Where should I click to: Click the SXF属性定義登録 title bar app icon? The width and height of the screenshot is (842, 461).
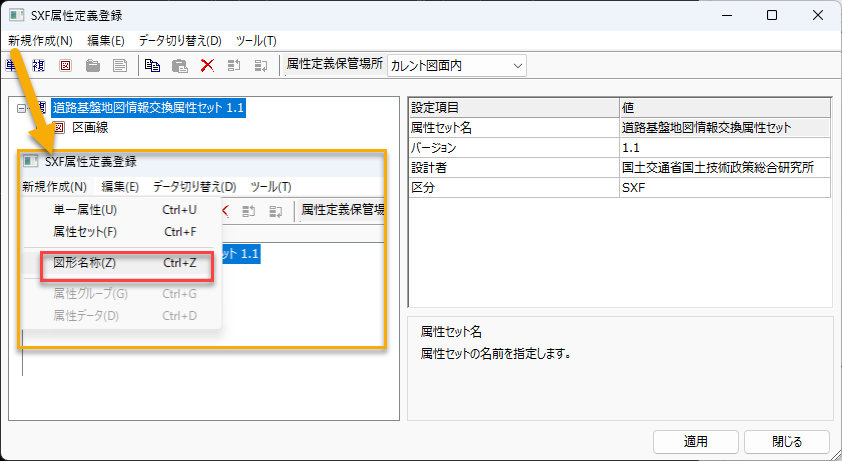pyautogui.click(x=17, y=15)
